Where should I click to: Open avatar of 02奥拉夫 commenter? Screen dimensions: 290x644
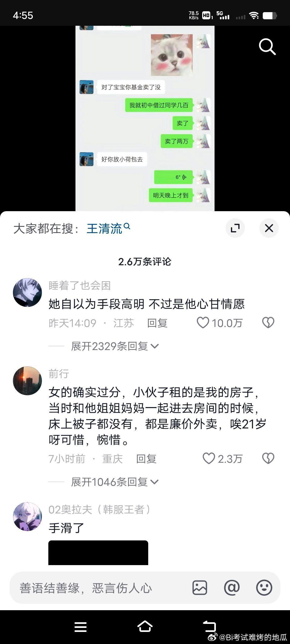click(x=27, y=517)
